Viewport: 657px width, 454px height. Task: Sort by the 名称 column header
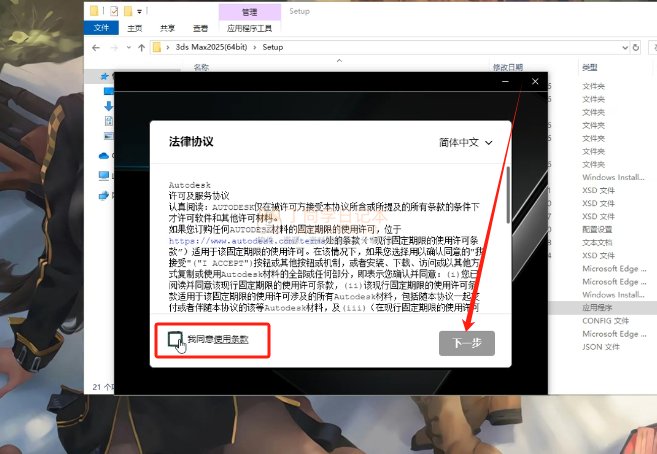tap(201, 67)
